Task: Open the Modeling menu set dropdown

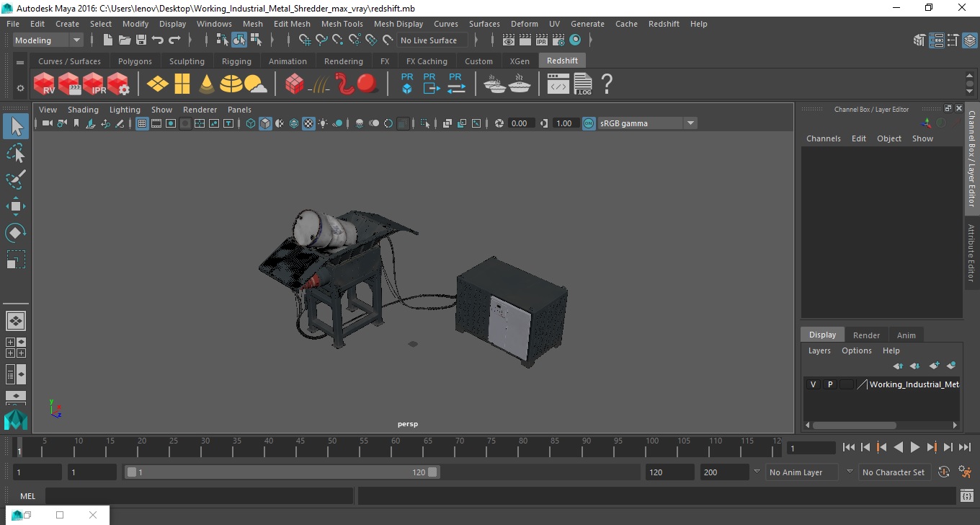Action: tap(48, 40)
